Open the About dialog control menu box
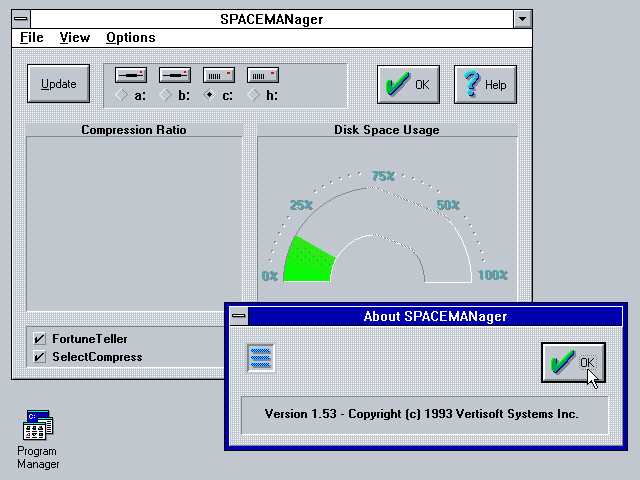 [x=239, y=316]
